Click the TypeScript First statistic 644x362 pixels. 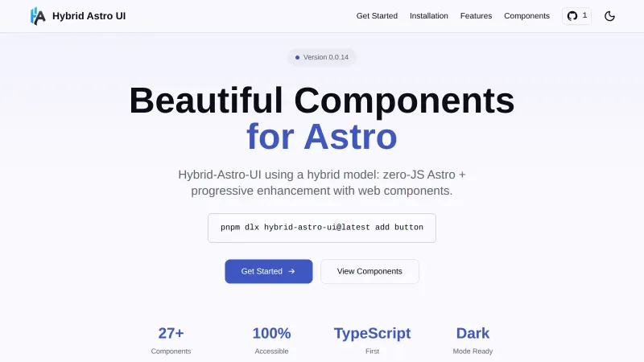coord(372,339)
